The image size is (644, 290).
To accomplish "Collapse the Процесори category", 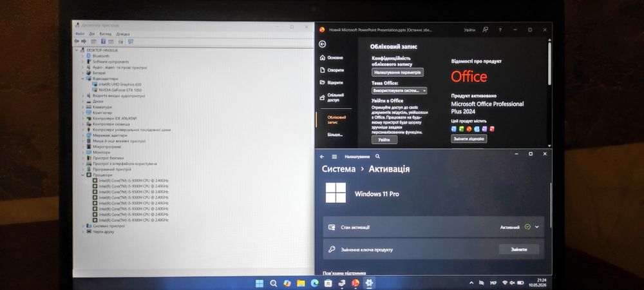I will pyautogui.click(x=82, y=175).
